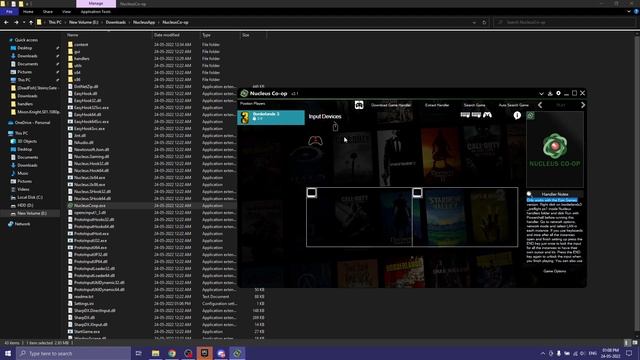The height and width of the screenshot is (360, 640).
Task: Open File tab in File Explorer
Action: click(9, 12)
